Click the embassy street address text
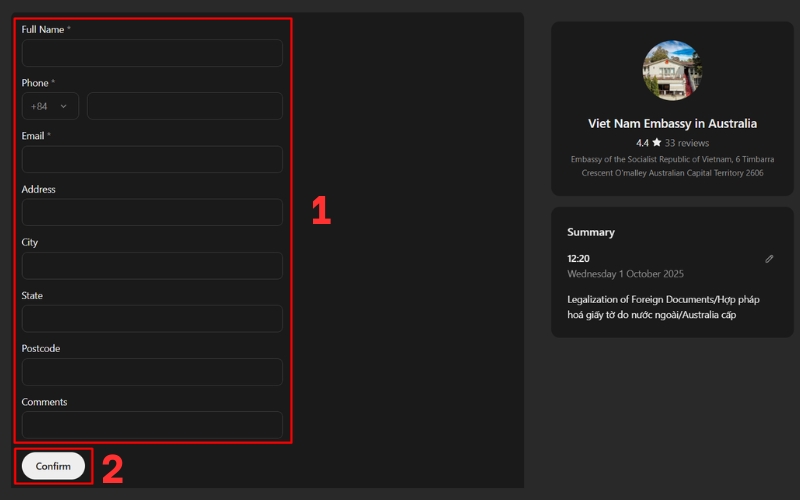Image resolution: width=800 pixels, height=500 pixels. 672,166
